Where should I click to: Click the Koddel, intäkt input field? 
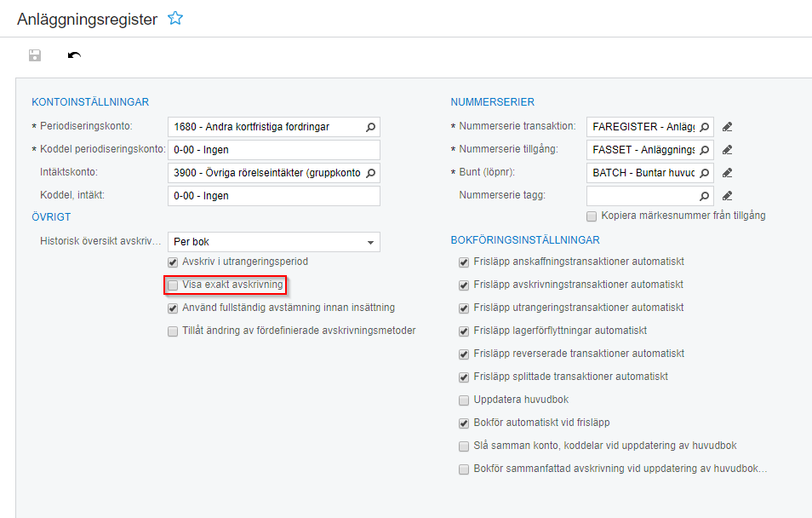(273, 196)
